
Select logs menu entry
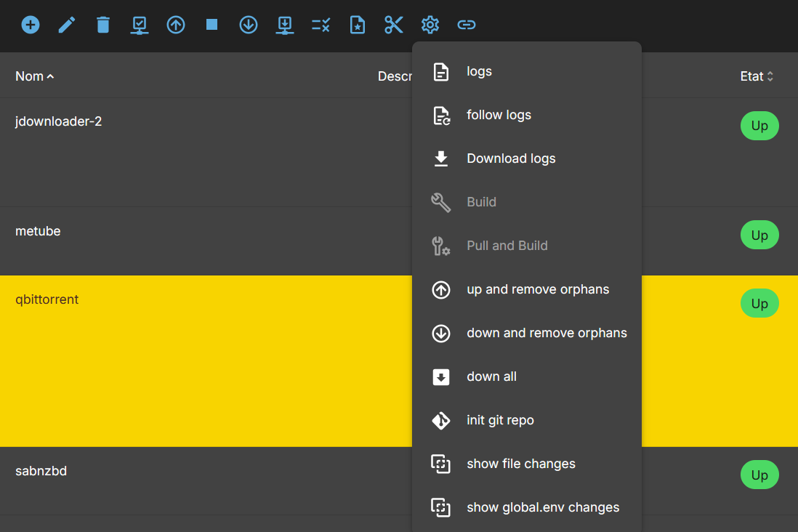point(527,71)
